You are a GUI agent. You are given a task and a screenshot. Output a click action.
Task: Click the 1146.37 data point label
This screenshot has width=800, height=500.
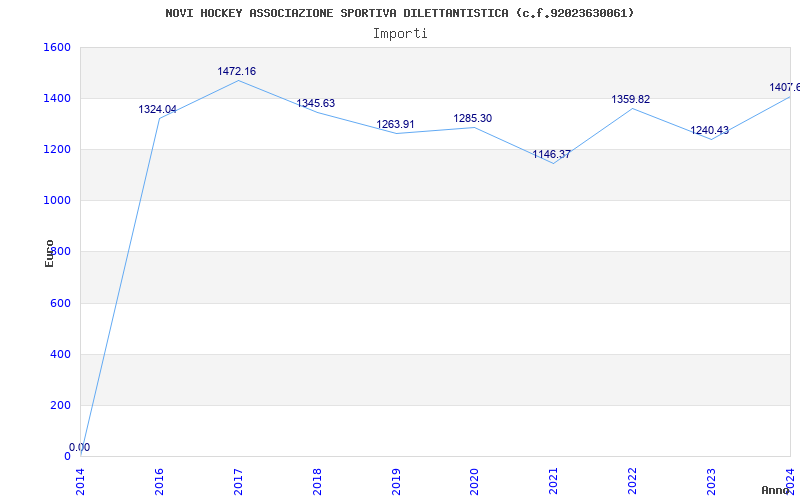552,154
